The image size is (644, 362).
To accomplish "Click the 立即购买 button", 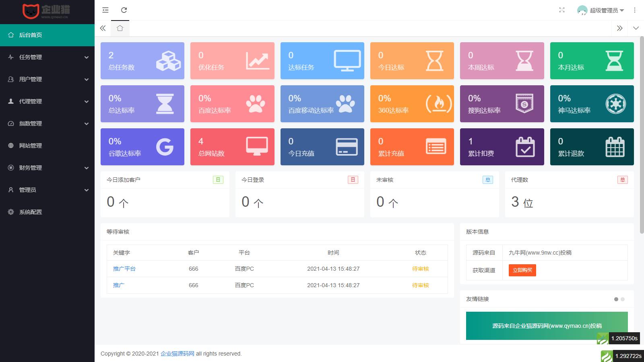I will [522, 270].
